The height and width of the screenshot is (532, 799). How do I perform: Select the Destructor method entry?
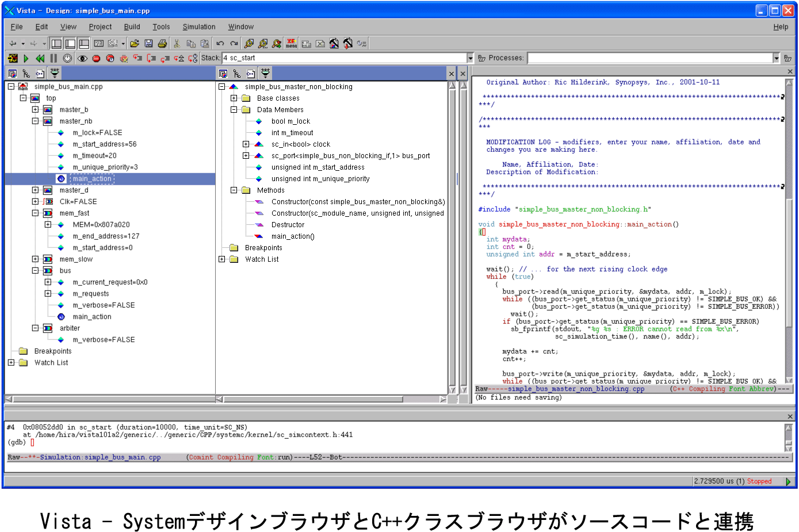tap(288, 225)
